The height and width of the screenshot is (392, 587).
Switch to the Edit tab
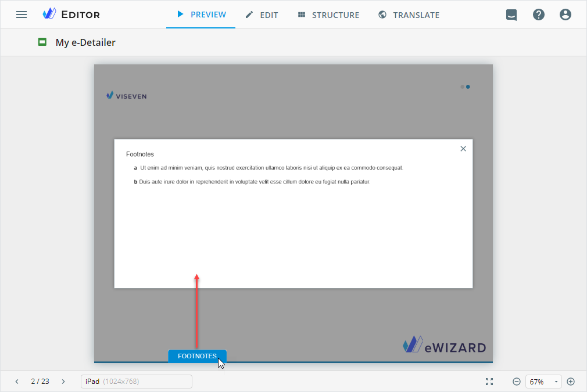tap(262, 15)
